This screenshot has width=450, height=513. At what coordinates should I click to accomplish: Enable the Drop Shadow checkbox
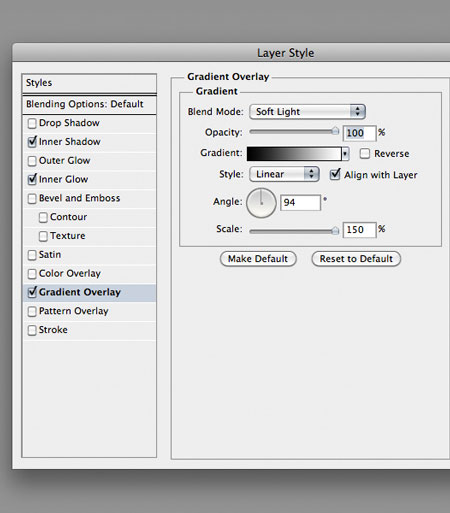32,123
